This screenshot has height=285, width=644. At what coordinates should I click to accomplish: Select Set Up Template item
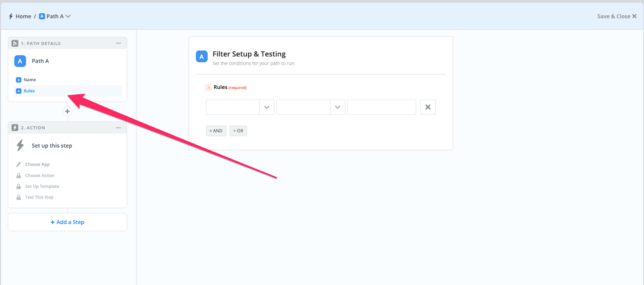(42, 187)
